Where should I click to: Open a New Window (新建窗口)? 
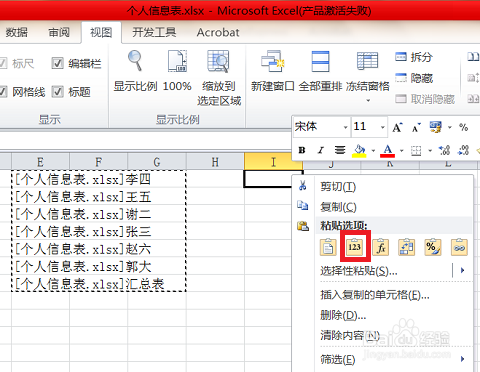pyautogui.click(x=272, y=61)
